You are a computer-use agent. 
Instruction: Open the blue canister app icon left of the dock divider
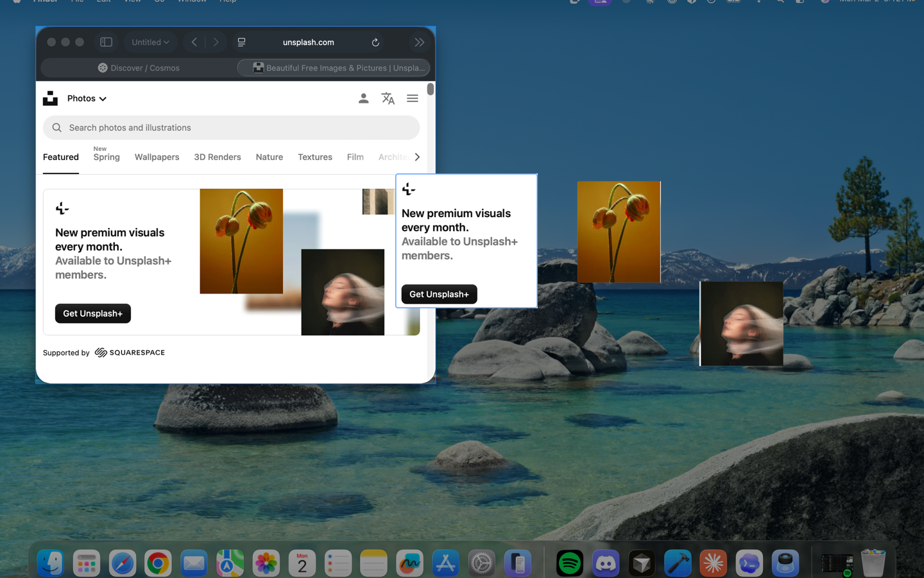click(785, 563)
